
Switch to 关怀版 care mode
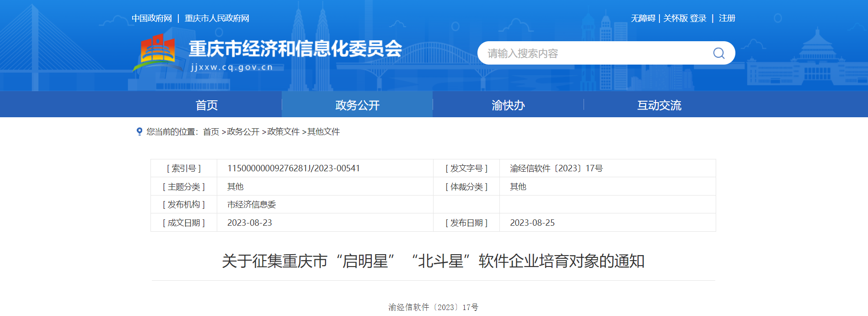(x=675, y=18)
